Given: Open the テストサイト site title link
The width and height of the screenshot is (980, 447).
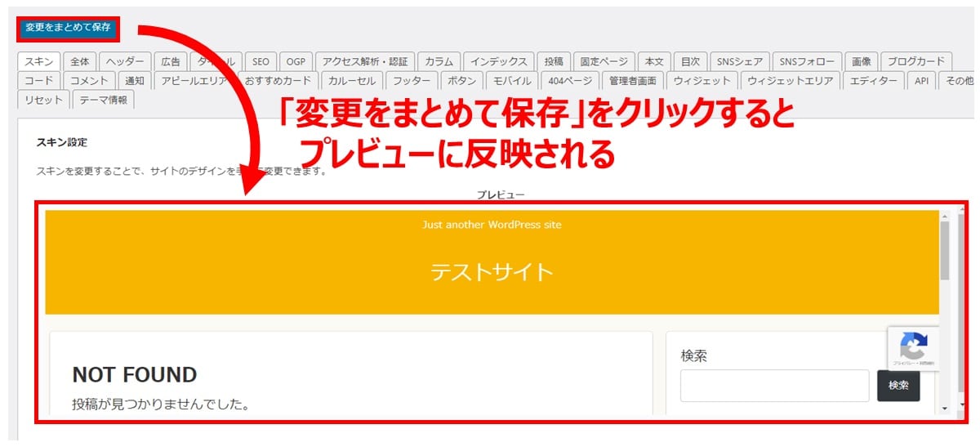Looking at the screenshot, I should (492, 272).
